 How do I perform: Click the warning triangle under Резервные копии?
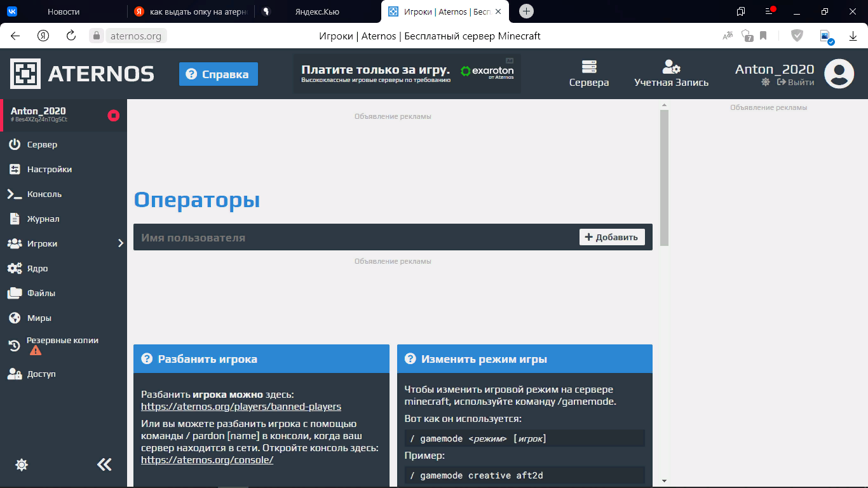click(35, 350)
